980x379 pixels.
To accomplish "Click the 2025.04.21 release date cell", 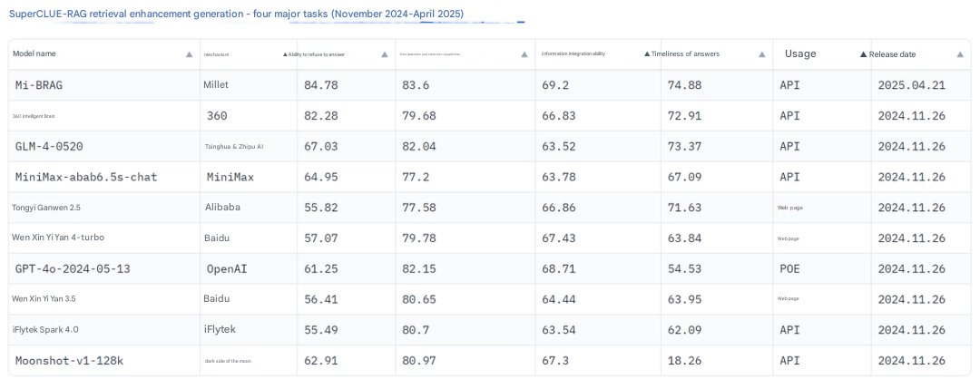I will (911, 85).
